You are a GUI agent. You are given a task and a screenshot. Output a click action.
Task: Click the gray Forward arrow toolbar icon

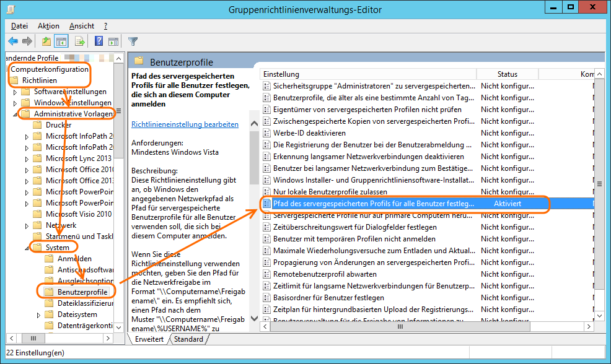click(27, 41)
